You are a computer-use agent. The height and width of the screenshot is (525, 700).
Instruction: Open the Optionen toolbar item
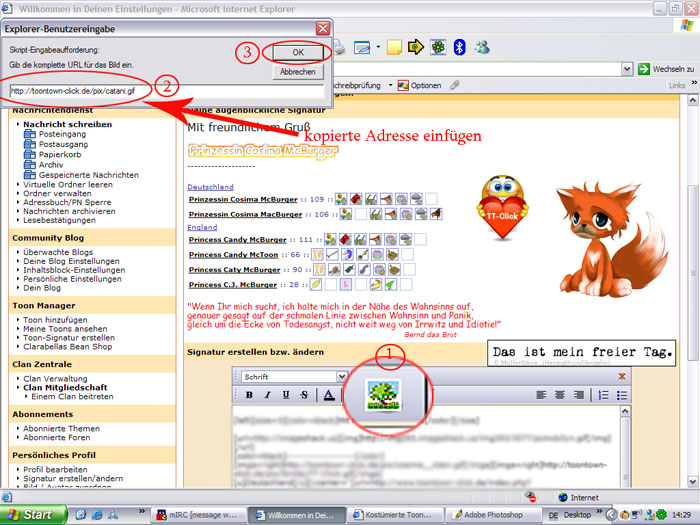click(x=420, y=85)
